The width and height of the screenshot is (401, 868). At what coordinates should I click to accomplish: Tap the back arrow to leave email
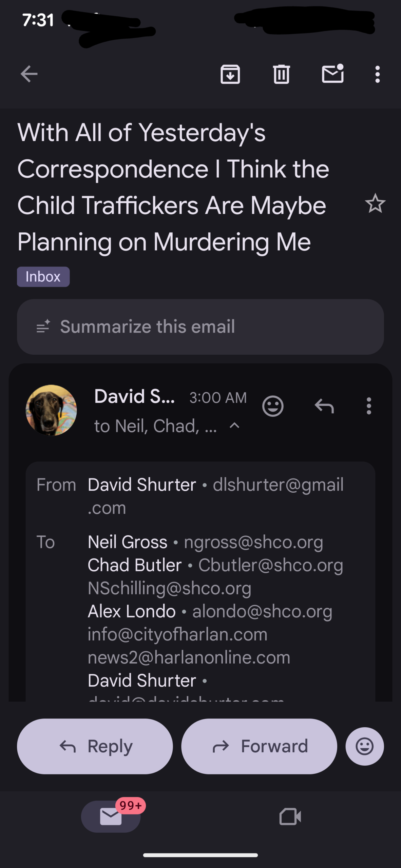[x=29, y=74]
